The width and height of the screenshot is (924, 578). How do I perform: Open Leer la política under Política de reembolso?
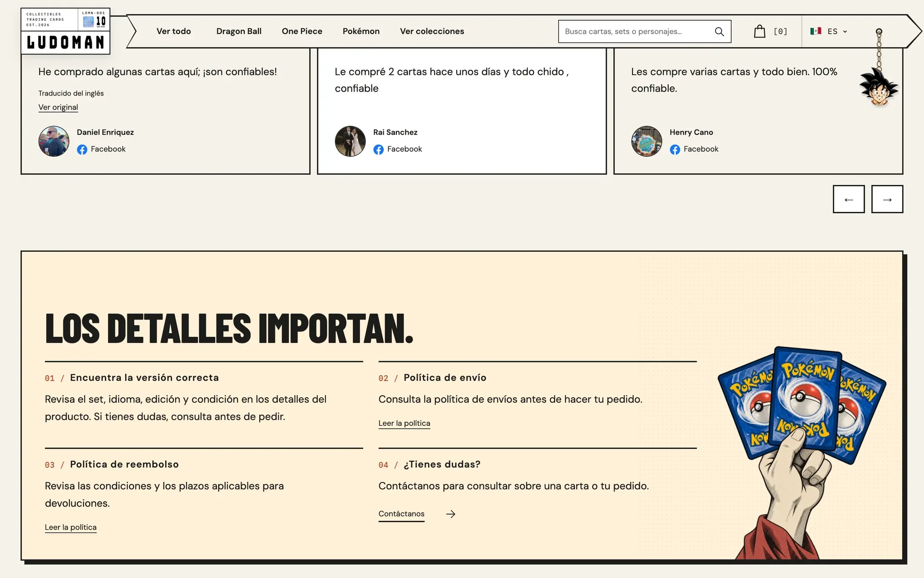click(71, 527)
